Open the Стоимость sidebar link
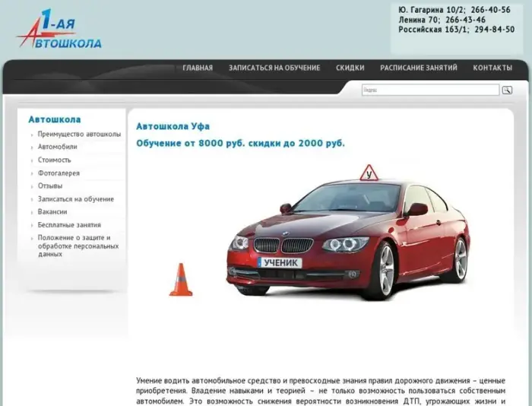Screen dimensions: 532x406 point(55,160)
